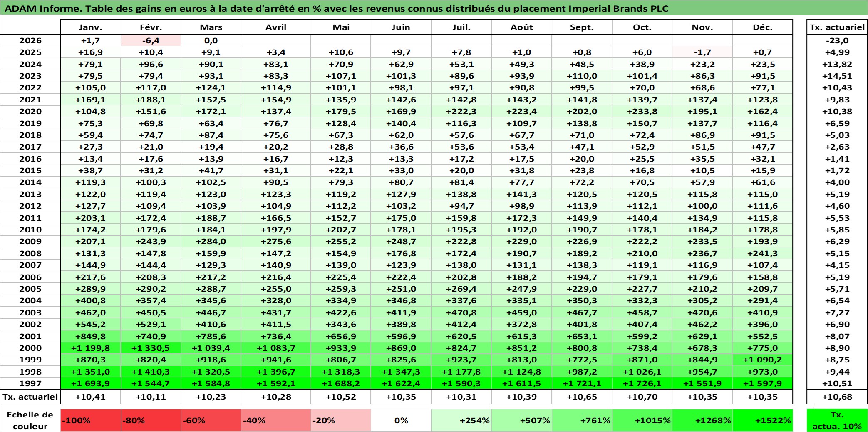Click the +241,3 cell for December 2008

click(763, 253)
